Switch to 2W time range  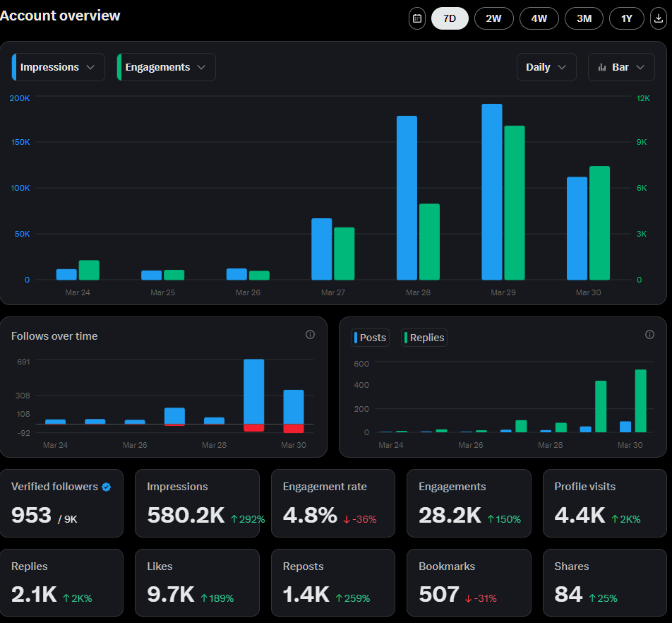point(493,18)
